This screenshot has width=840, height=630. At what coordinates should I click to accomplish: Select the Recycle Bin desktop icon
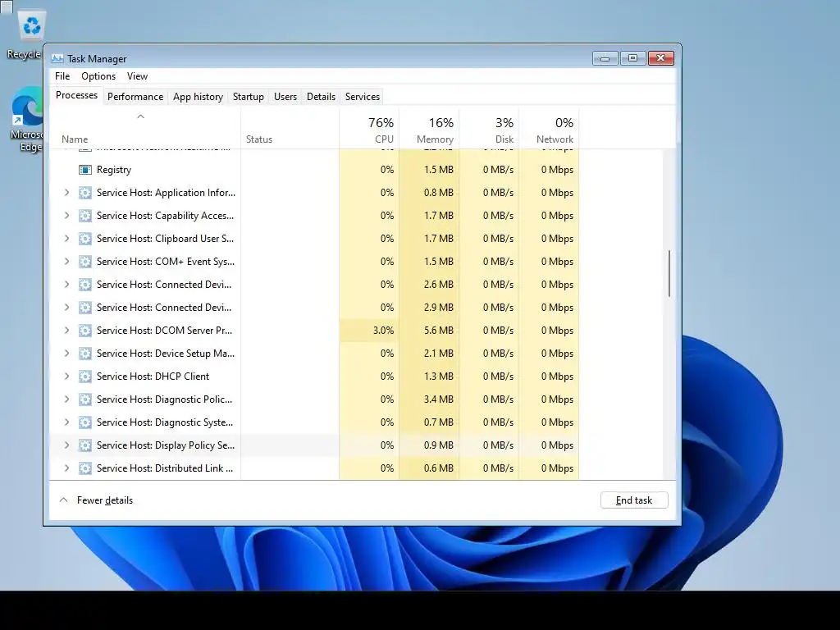coord(24,34)
